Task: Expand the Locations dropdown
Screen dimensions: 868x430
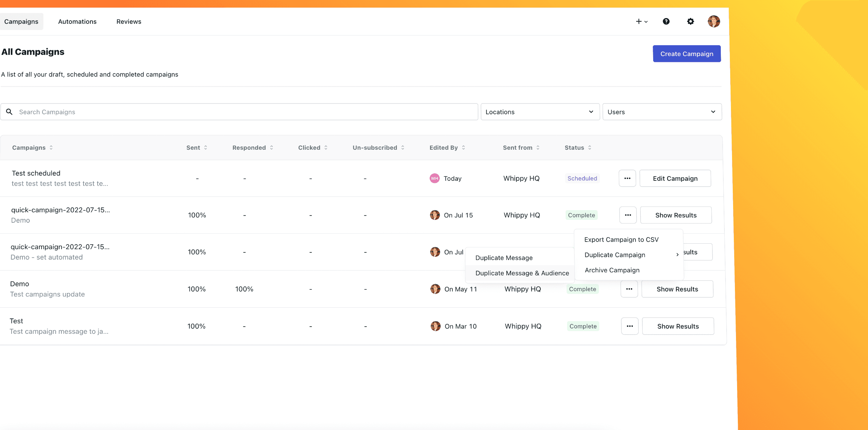Action: click(540, 112)
